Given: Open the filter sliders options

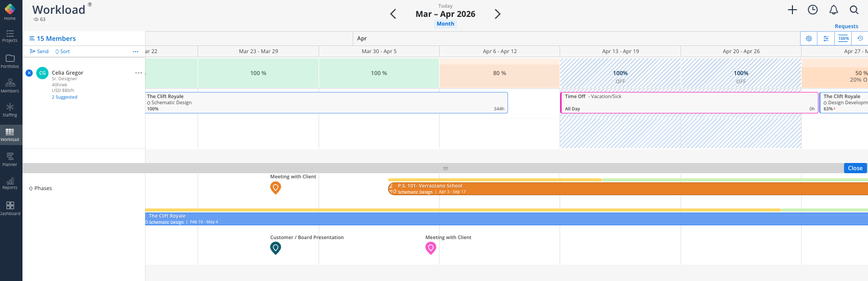Looking at the screenshot, I should (826, 38).
